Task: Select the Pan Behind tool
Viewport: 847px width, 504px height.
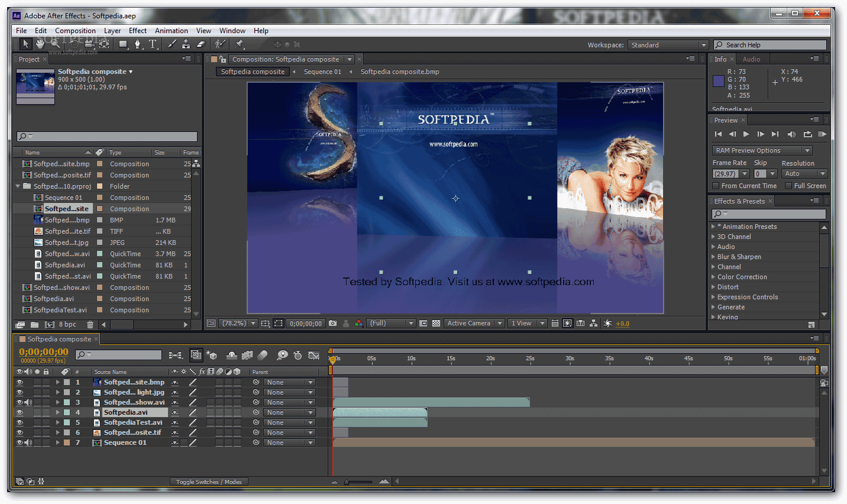Action: pyautogui.click(x=104, y=44)
